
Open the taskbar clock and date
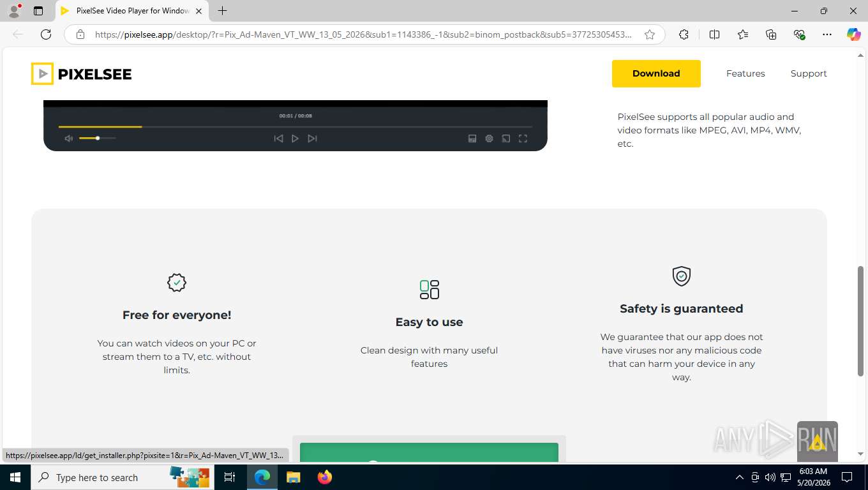(814, 477)
